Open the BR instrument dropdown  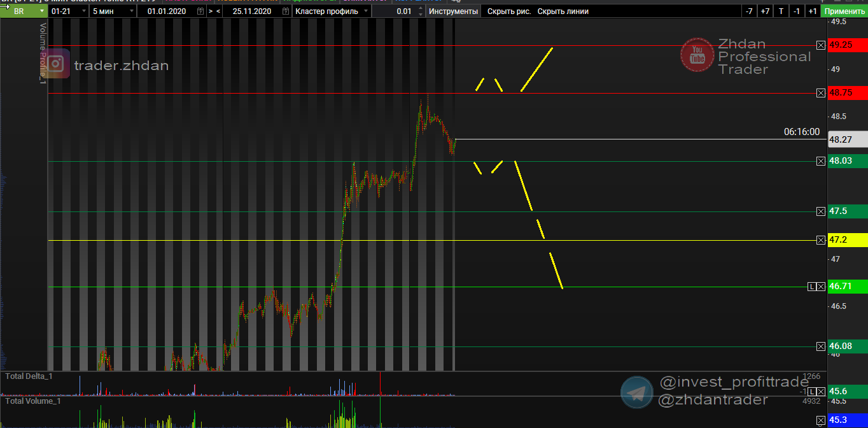tap(24, 11)
